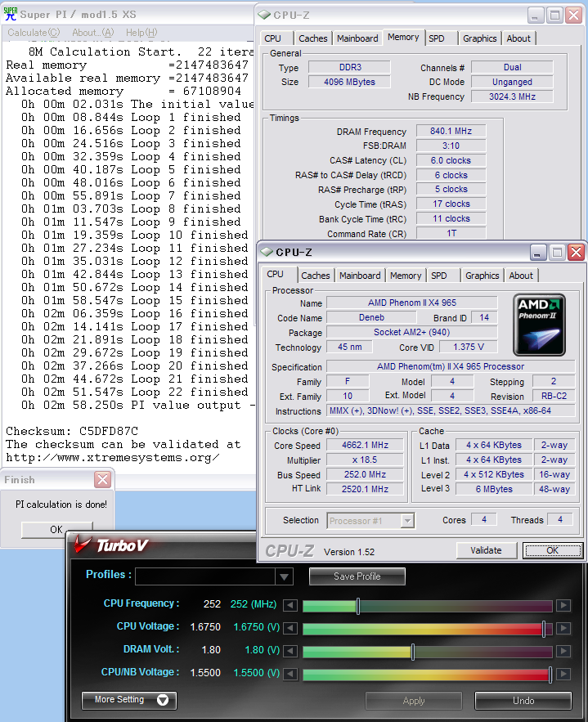
Task: Click the Apply button in TurboV
Action: click(414, 701)
